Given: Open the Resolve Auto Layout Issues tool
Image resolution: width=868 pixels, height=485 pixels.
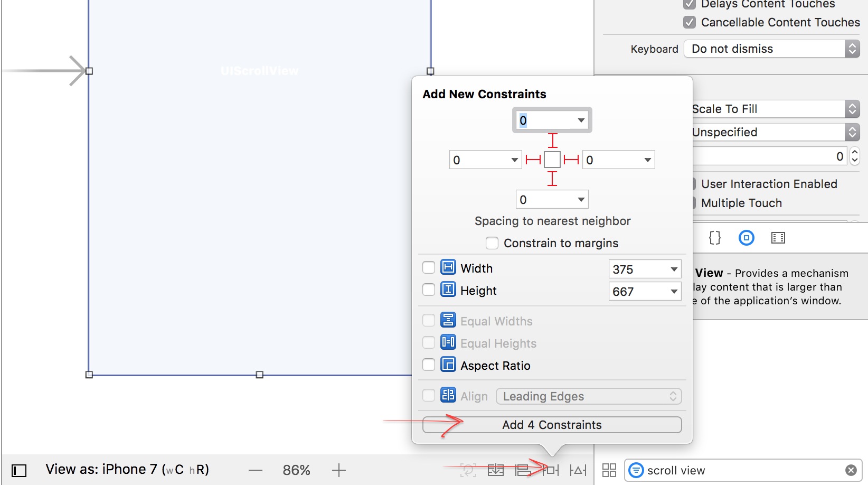Looking at the screenshot, I should (578, 470).
